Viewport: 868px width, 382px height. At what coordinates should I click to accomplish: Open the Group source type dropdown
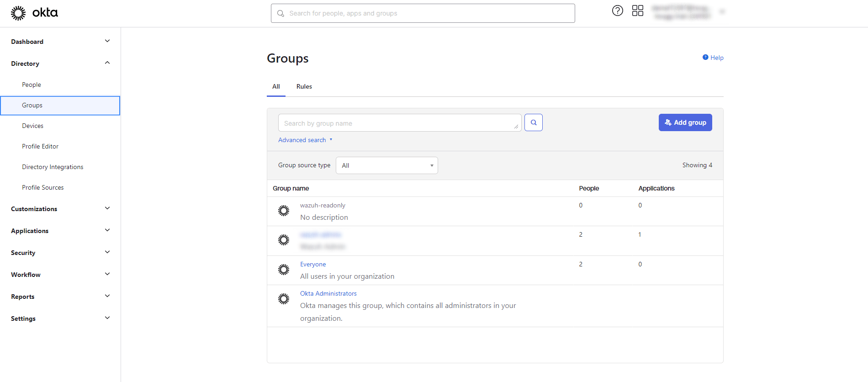[386, 165]
